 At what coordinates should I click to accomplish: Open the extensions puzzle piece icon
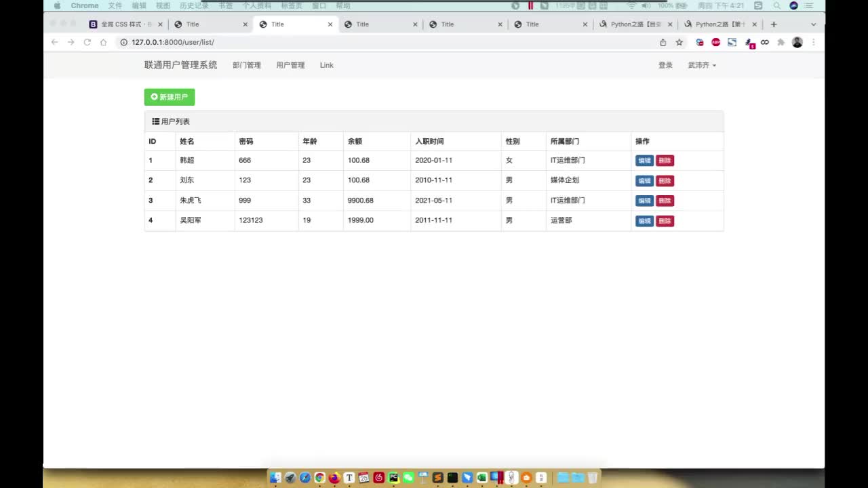click(781, 42)
